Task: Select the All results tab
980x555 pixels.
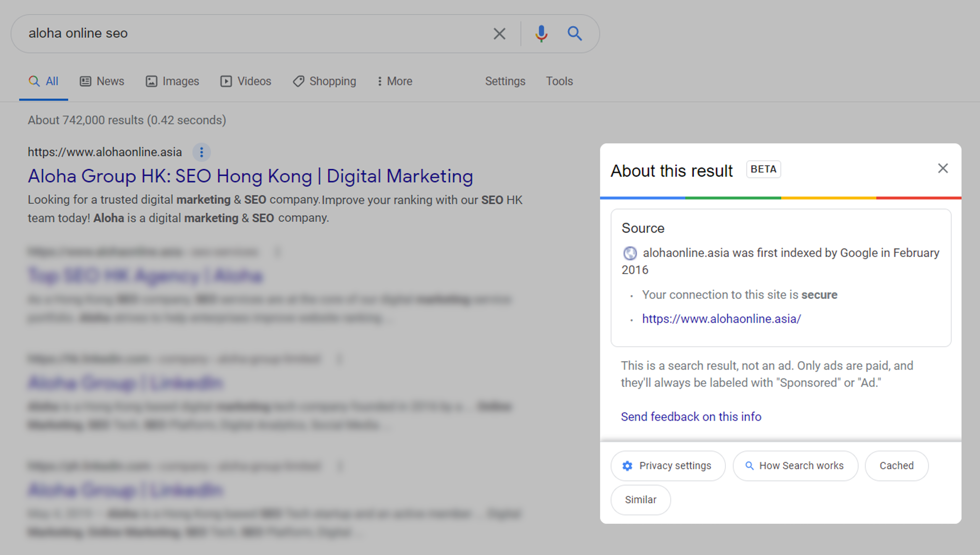Action: pyautogui.click(x=43, y=81)
